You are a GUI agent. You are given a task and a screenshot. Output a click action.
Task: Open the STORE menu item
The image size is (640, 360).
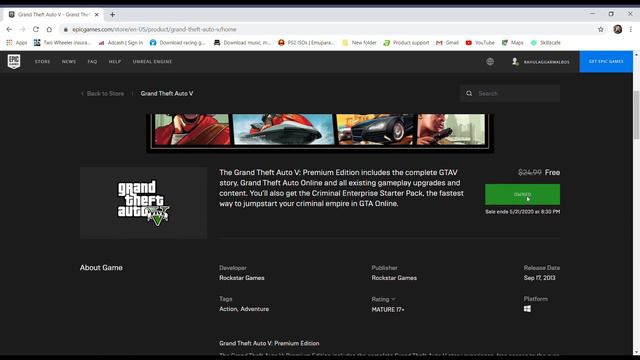42,62
